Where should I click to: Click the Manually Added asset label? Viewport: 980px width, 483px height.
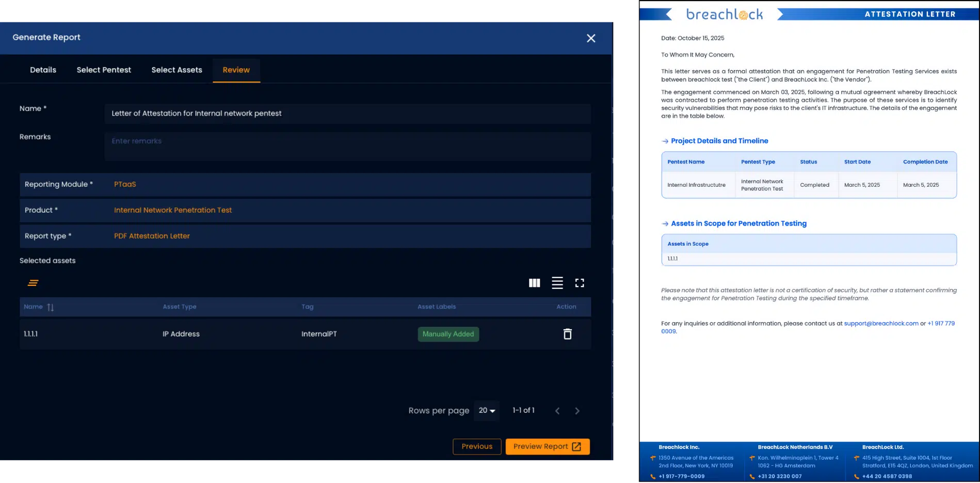click(x=448, y=334)
